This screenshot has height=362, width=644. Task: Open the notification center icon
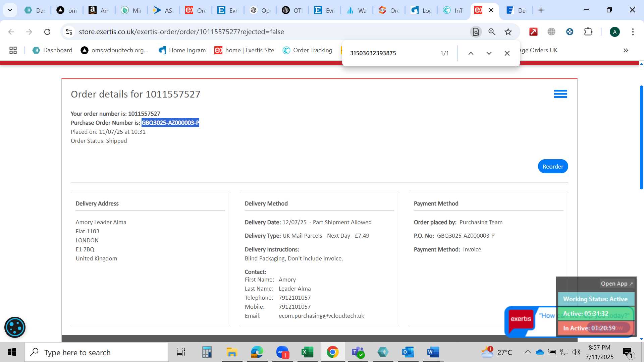(628, 352)
